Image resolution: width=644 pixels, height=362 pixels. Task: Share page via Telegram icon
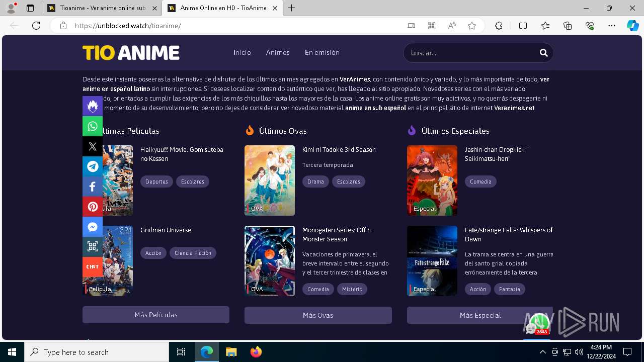coord(93,166)
